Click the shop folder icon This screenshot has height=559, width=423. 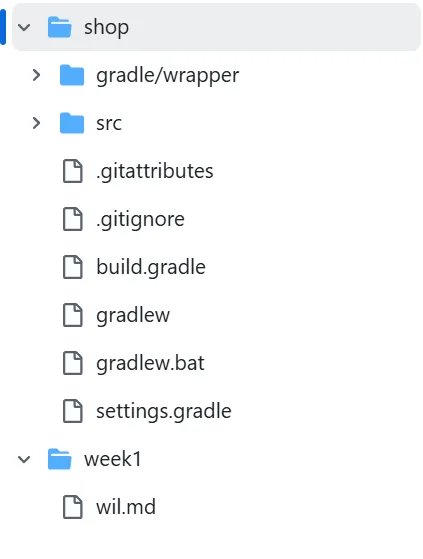click(60, 27)
